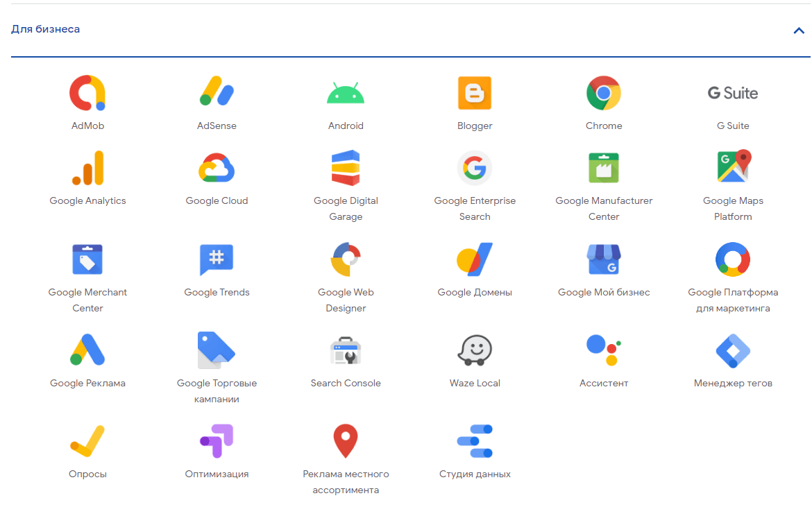Collapse the Для бизнеса section chevron
Screen dimensions: 812x523
(x=799, y=31)
